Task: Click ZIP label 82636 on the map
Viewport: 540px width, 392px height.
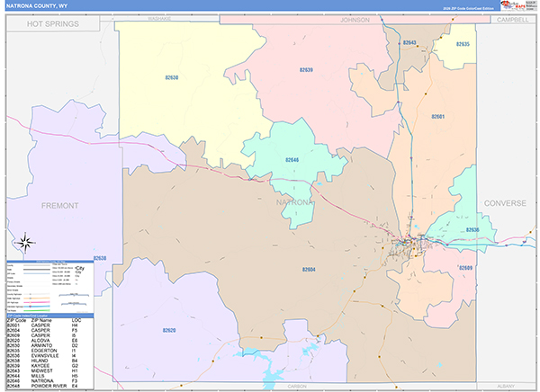Action: click(472, 230)
